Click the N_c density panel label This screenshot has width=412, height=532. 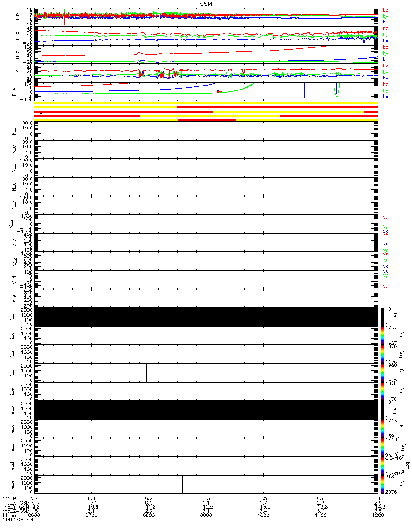[x=14, y=149]
